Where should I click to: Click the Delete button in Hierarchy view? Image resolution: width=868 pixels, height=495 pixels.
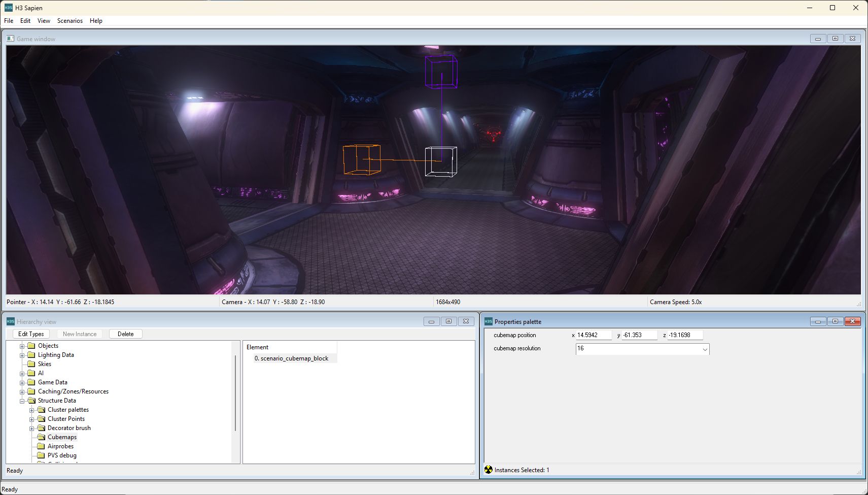tap(126, 334)
